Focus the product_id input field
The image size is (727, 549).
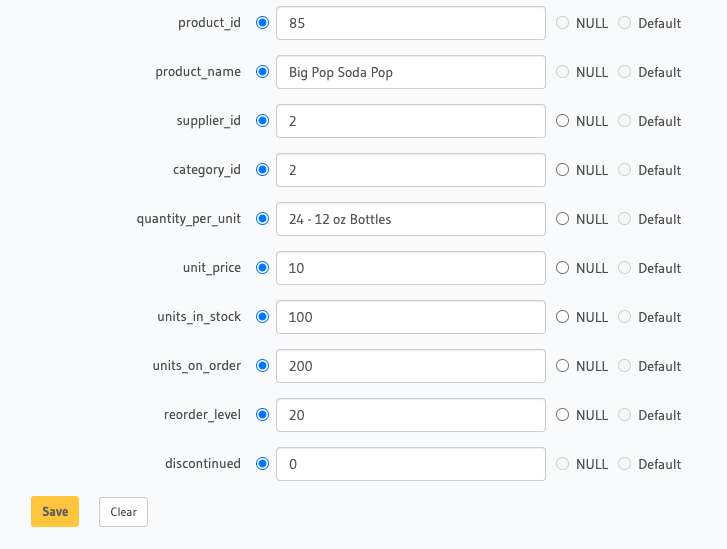click(410, 23)
